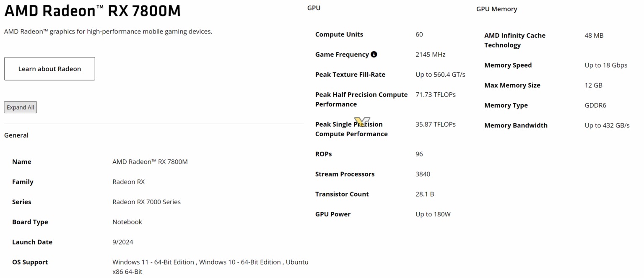The width and height of the screenshot is (644, 278).
Task: Click the Expand All button
Action: pyautogui.click(x=21, y=107)
